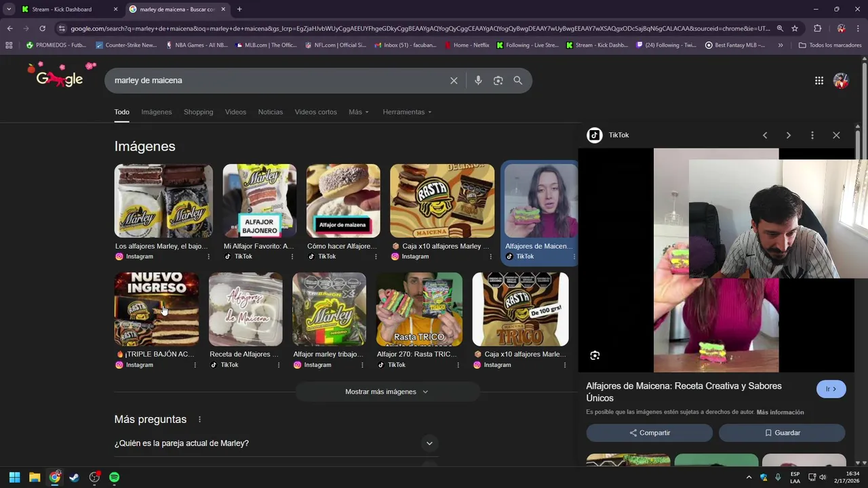Image resolution: width=868 pixels, height=488 pixels.
Task: Open 'NUEVO INGRESO' triple bajón thumbnail
Action: point(157,309)
